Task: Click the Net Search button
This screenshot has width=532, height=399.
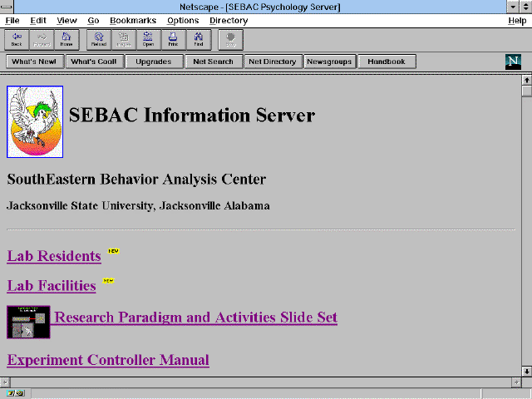Action: 214,62
